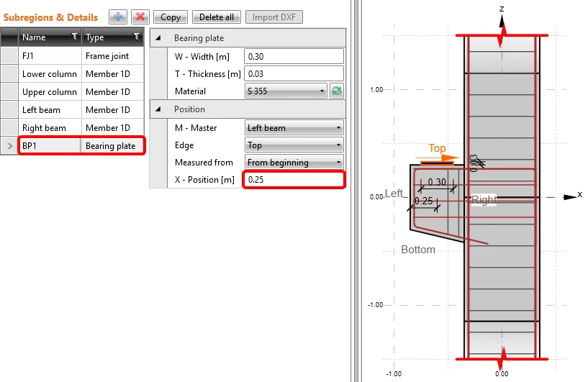Open the Material S 355 dropdown
Image resolution: width=588 pixels, height=382 pixels.
(286, 91)
